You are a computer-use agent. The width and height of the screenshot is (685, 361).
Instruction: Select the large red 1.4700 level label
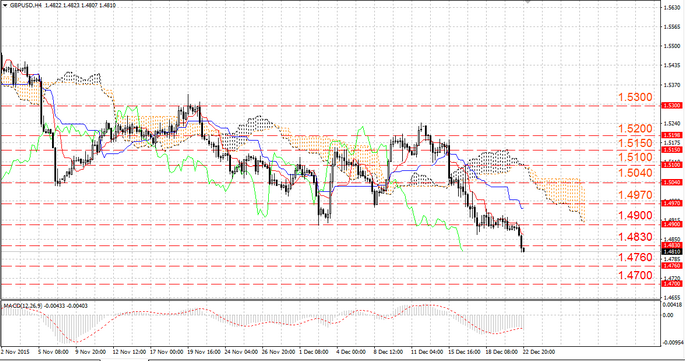click(x=635, y=275)
